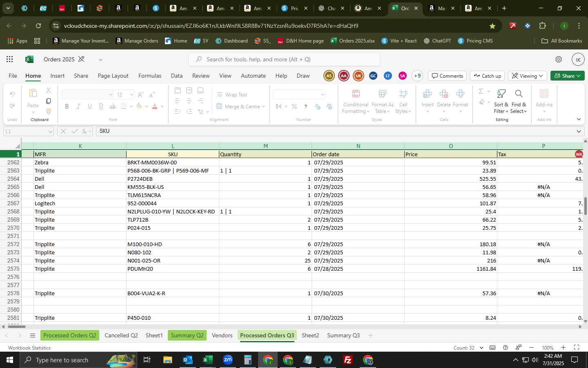Click the add new sheet plus icon
Screen dimensions: 588x368
coord(370,335)
